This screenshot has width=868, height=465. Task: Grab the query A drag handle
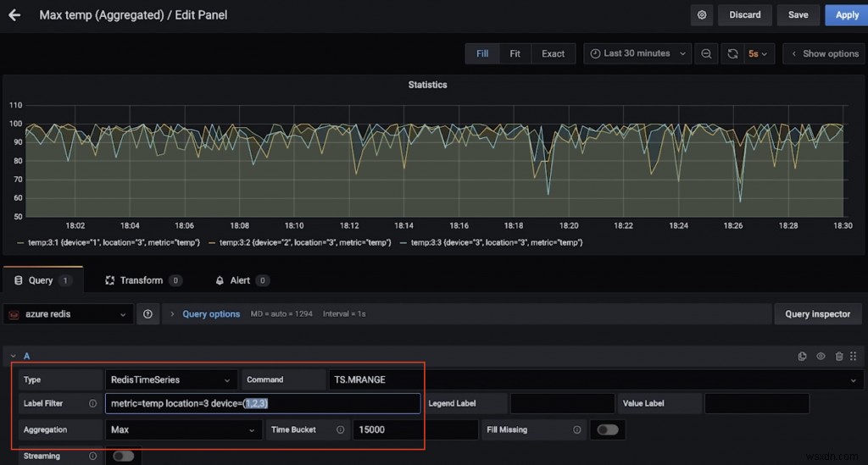pos(854,357)
